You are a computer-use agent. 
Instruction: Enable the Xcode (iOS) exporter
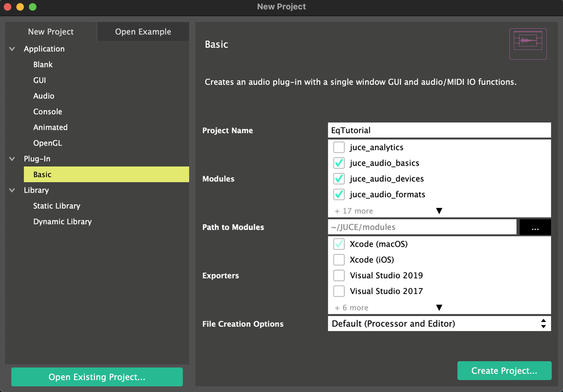[339, 260]
